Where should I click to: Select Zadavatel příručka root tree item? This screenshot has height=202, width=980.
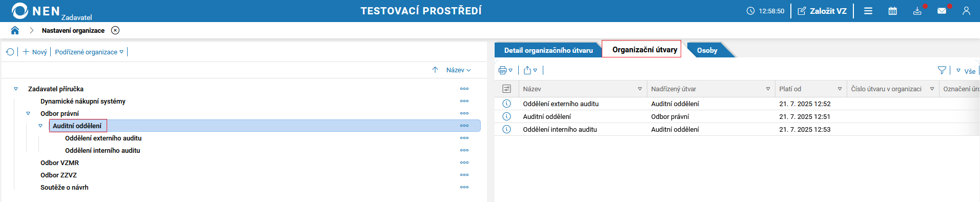coord(56,89)
